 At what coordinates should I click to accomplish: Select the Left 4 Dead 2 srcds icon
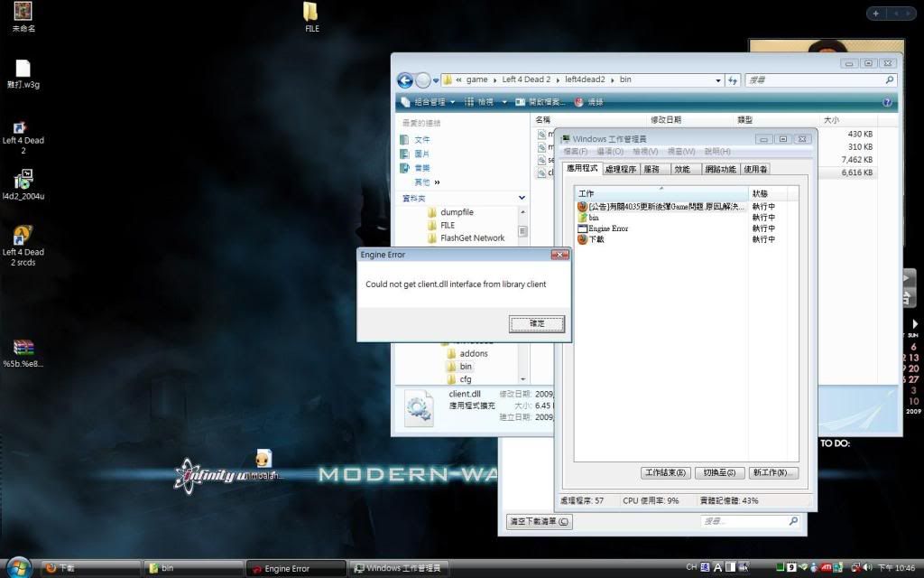[23, 237]
